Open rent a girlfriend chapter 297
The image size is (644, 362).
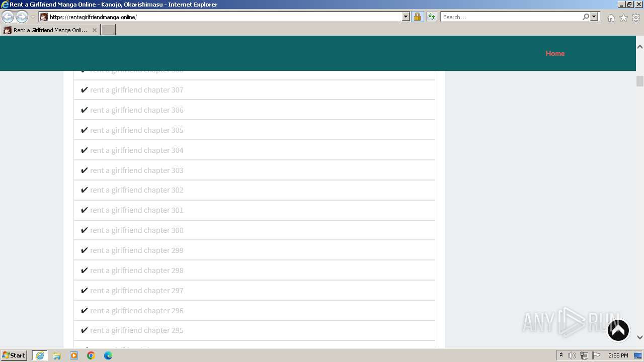[x=136, y=291]
